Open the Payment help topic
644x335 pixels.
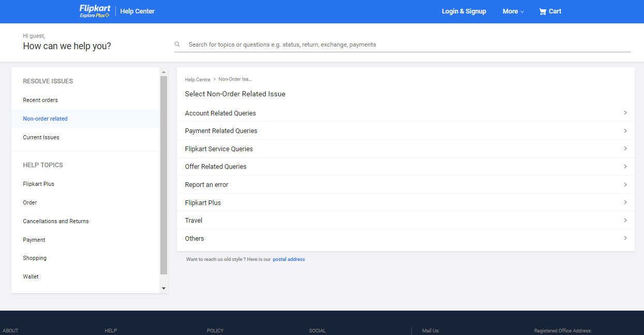coord(34,240)
